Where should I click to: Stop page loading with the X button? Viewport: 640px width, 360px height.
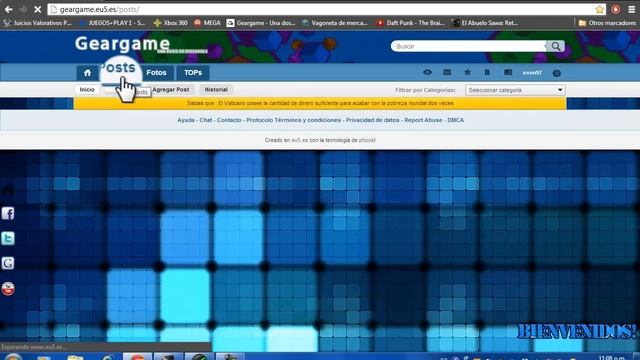[37, 9]
